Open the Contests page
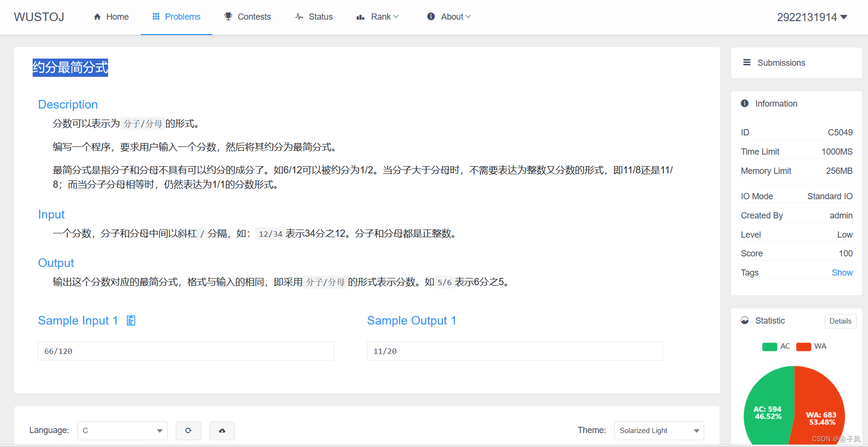The height and width of the screenshot is (447, 868). point(247,17)
